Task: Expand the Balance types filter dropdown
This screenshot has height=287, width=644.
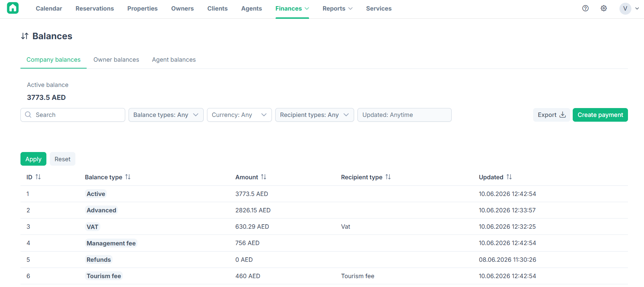Action: 166,115
